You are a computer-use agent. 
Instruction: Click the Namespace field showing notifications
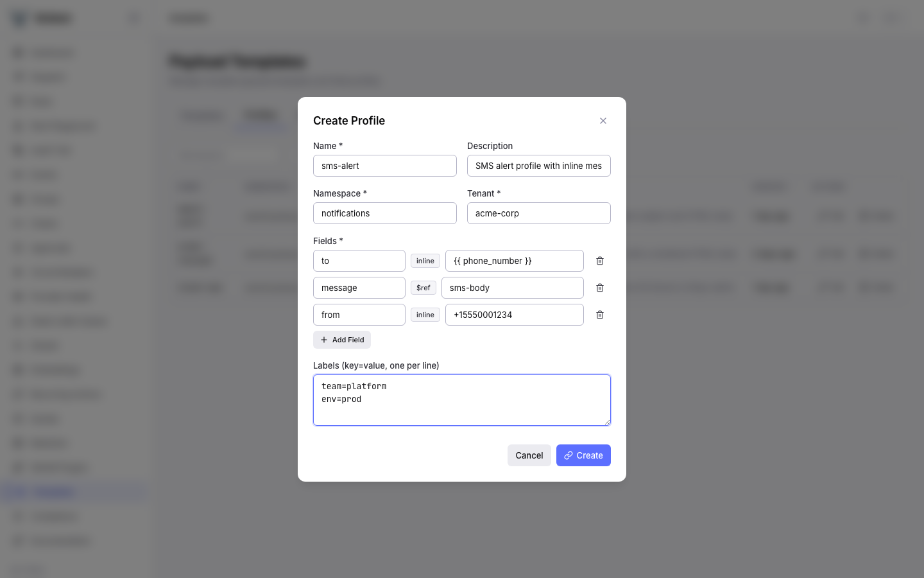[384, 213]
